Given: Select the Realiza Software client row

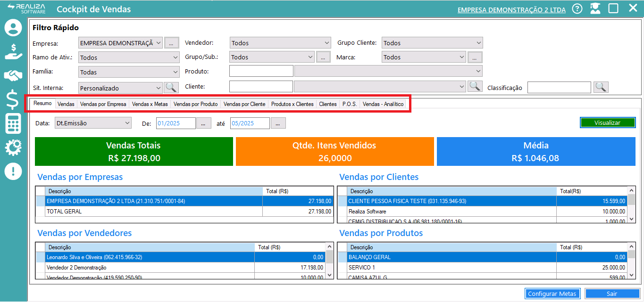Looking at the screenshot, I should tap(482, 212).
